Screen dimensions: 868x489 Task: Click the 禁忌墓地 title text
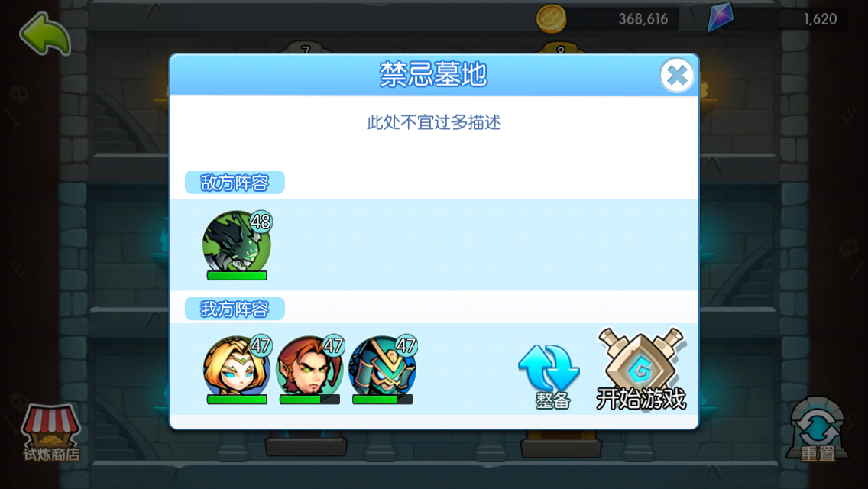(433, 74)
